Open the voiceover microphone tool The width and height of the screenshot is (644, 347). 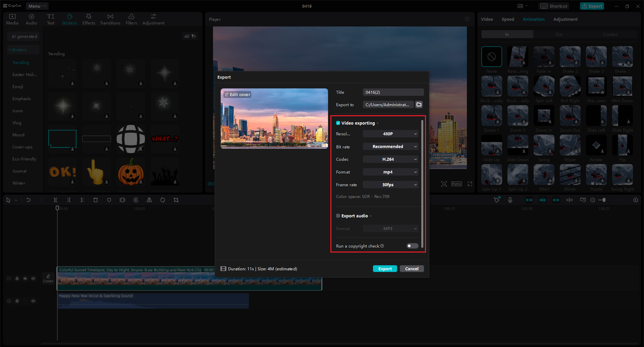[x=510, y=200]
